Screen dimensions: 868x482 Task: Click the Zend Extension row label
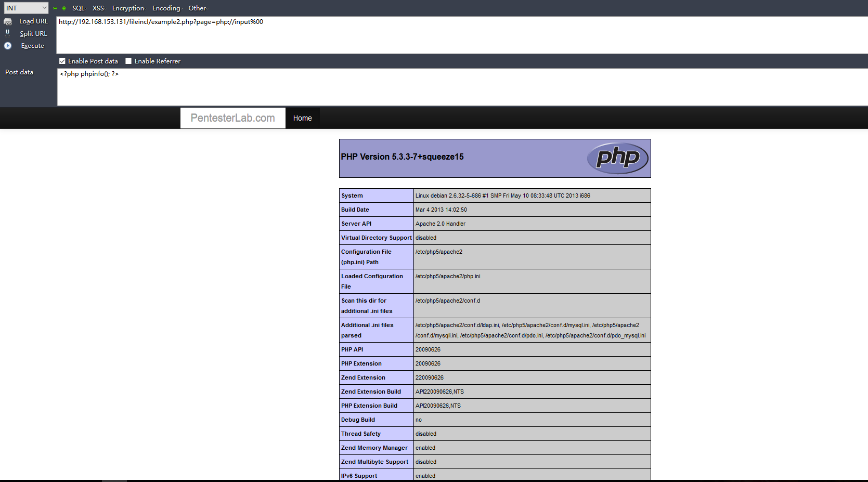pos(363,377)
